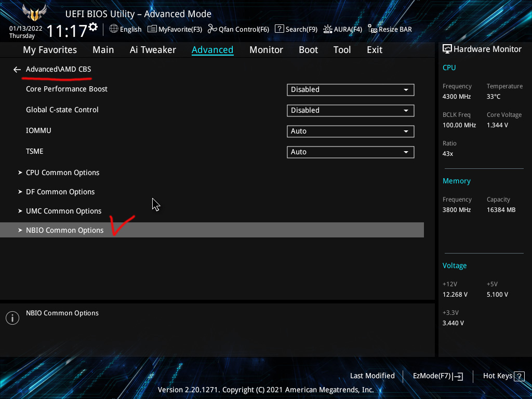The width and height of the screenshot is (532, 399).
Task: Click the Advanced\AMD CBS breadcrumb text
Action: [58, 69]
